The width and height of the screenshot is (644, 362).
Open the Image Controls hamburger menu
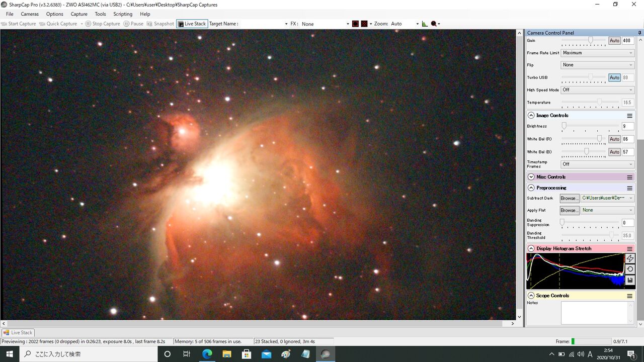click(x=629, y=116)
